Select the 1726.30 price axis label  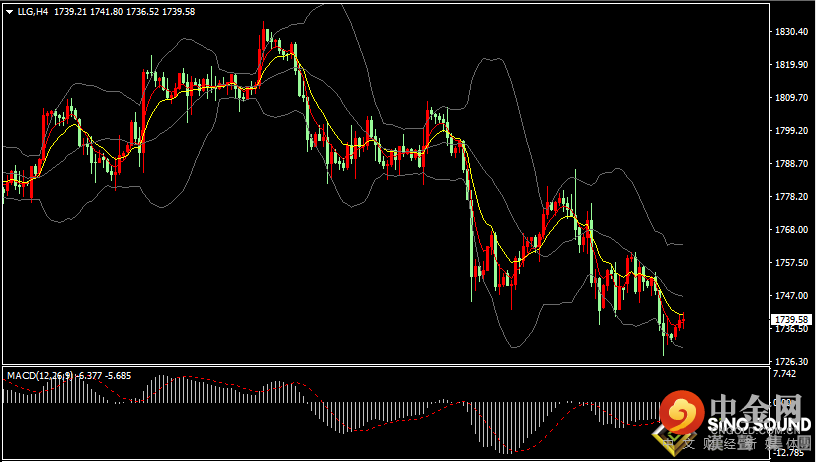[791, 362]
